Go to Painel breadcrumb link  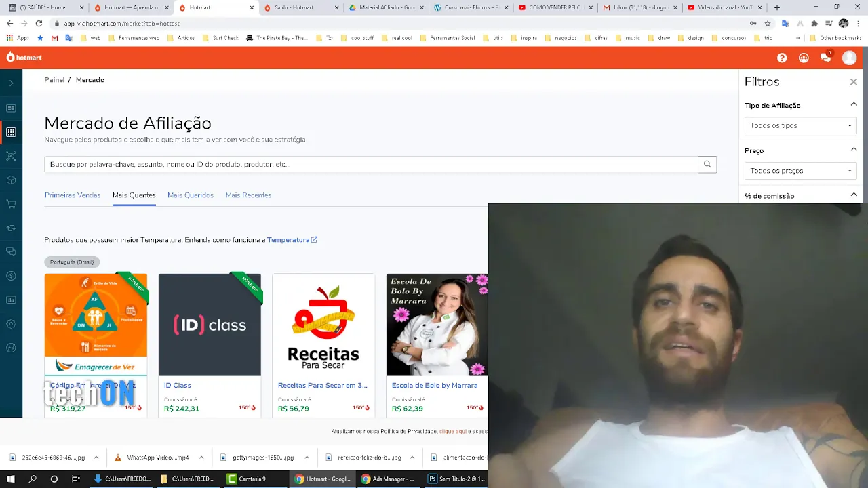pyautogui.click(x=54, y=80)
